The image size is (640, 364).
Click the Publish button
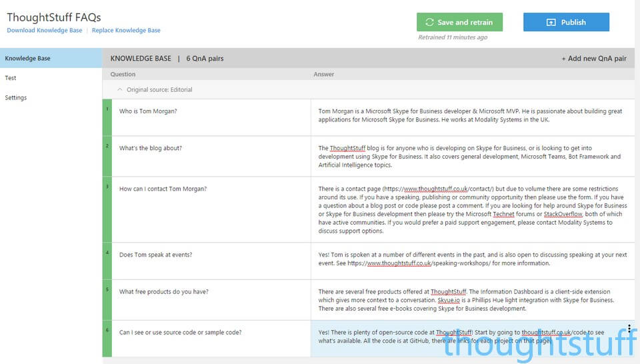coord(566,22)
